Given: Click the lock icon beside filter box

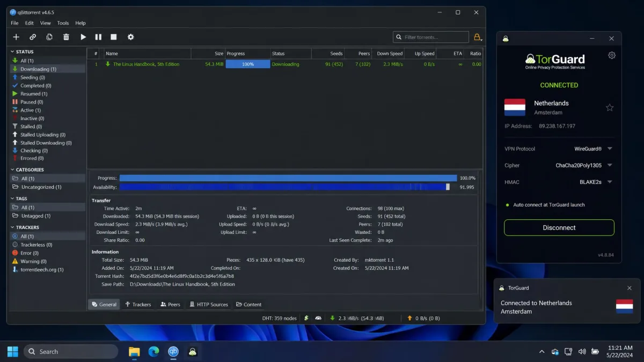Looking at the screenshot, I should [x=477, y=37].
